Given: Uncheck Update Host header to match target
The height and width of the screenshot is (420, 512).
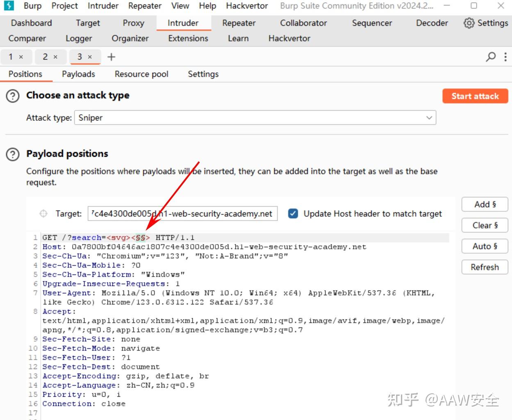Looking at the screenshot, I should tap(293, 213).
